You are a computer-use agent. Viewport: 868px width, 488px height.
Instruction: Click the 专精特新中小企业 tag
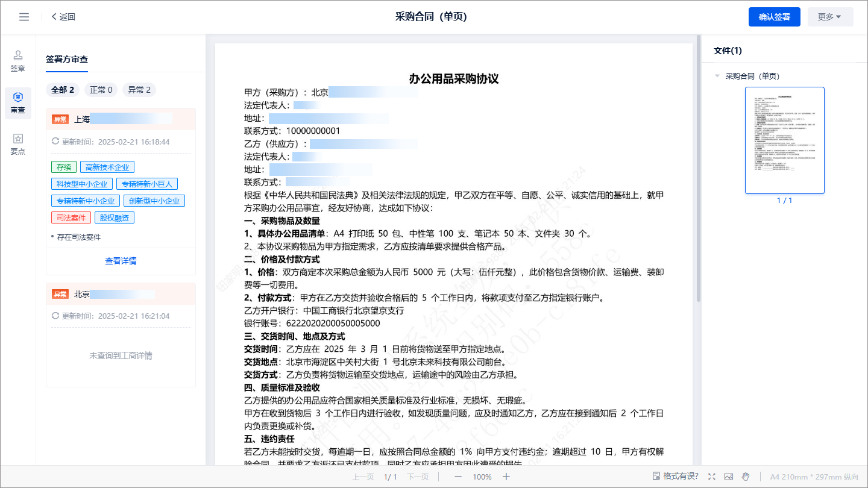coord(86,201)
